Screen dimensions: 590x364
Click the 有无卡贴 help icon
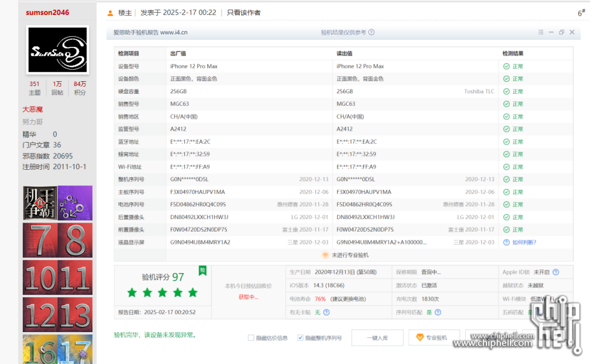(326, 312)
